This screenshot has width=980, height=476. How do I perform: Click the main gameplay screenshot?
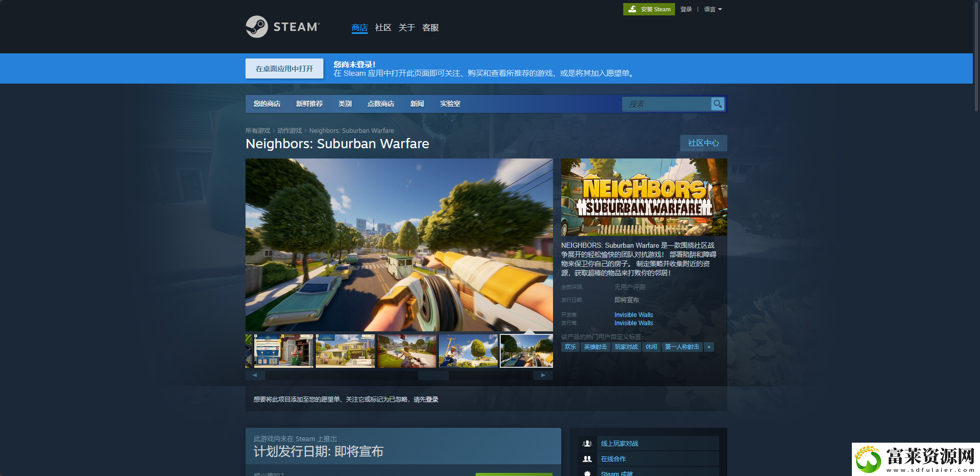point(399,245)
